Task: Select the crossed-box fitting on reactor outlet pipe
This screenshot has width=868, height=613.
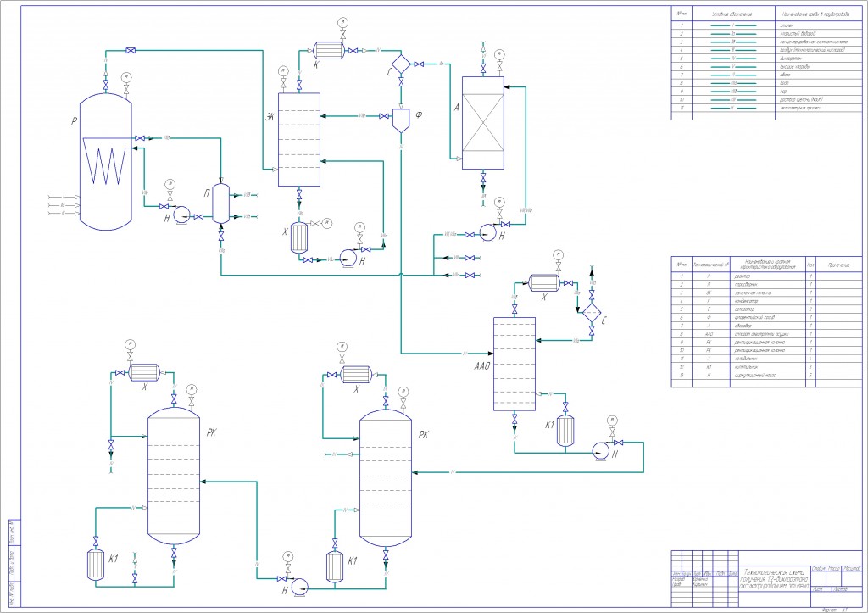Action: (131, 50)
